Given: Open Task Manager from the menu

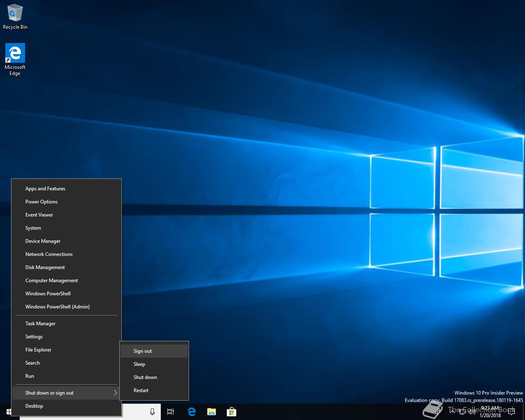Looking at the screenshot, I should (x=40, y=324).
